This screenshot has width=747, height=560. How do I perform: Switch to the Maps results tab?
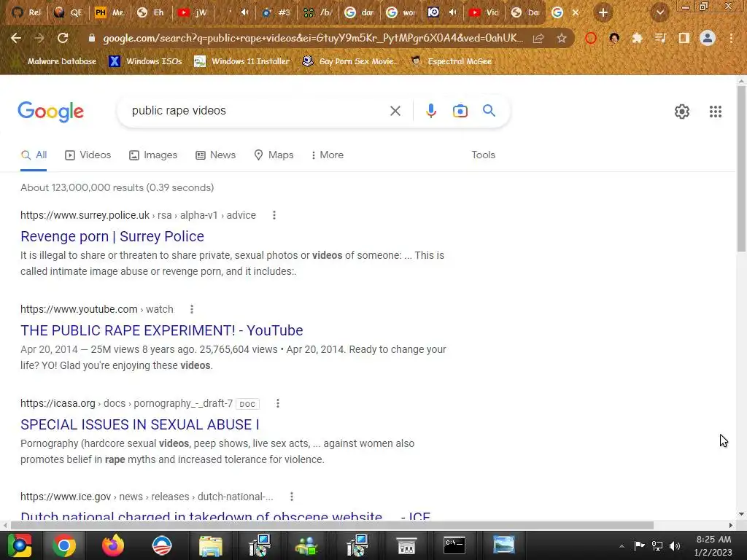[274, 155]
